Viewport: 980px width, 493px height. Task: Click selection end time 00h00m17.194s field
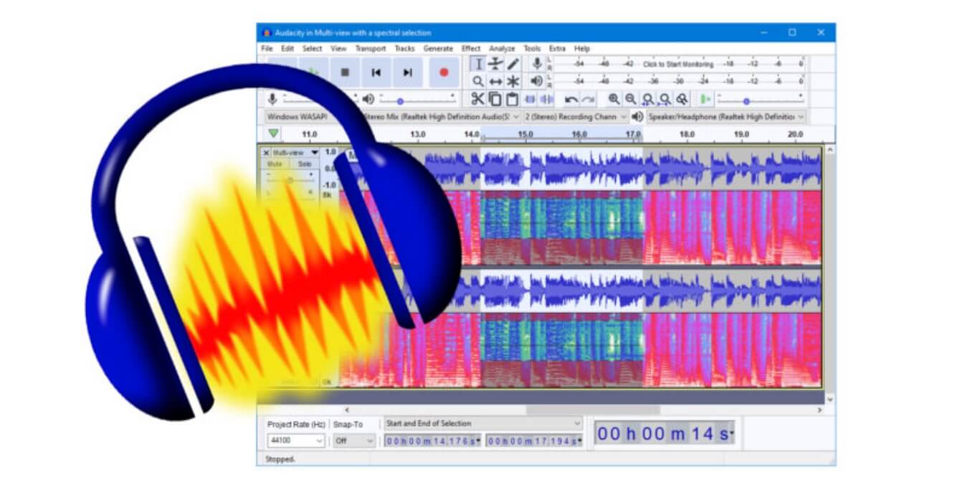(x=534, y=441)
